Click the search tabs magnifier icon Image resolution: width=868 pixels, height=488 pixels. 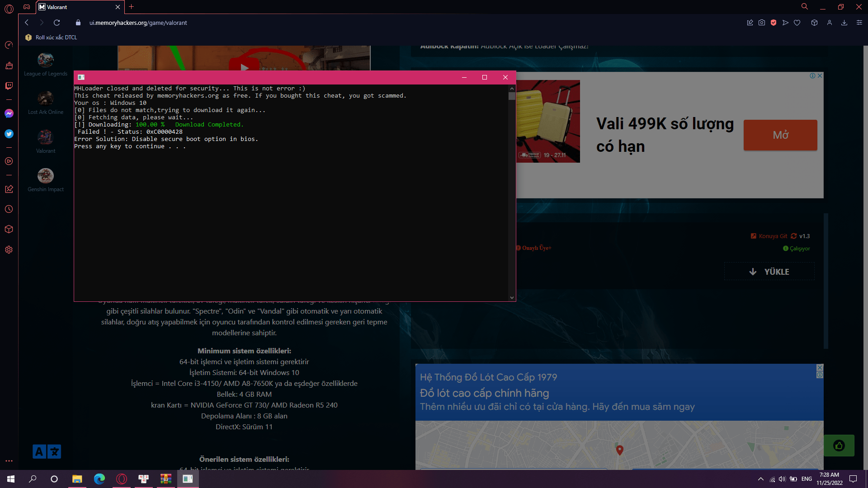(x=805, y=7)
